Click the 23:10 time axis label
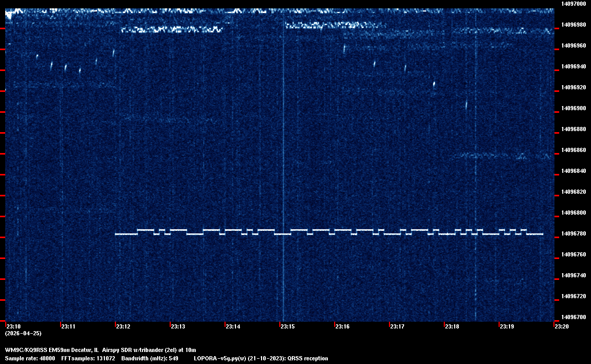 [x=13, y=327]
